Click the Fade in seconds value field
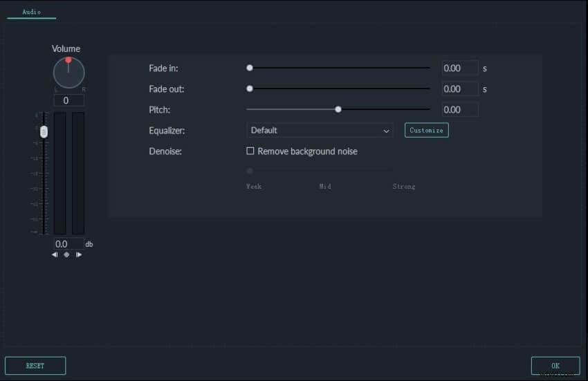 point(460,68)
